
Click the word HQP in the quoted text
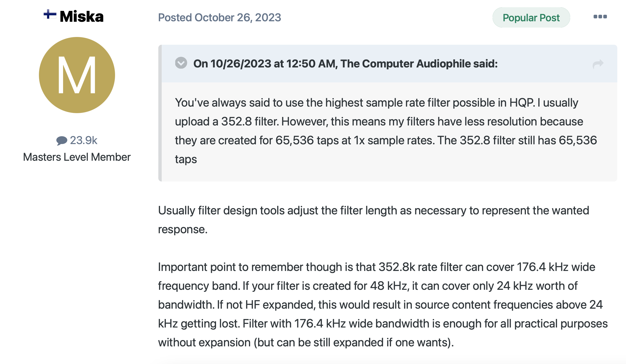tap(521, 103)
